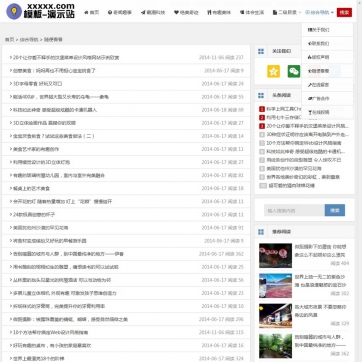
Task: Open the article in the main list with 23 reads
Action: pyautogui.click(x=65, y=293)
